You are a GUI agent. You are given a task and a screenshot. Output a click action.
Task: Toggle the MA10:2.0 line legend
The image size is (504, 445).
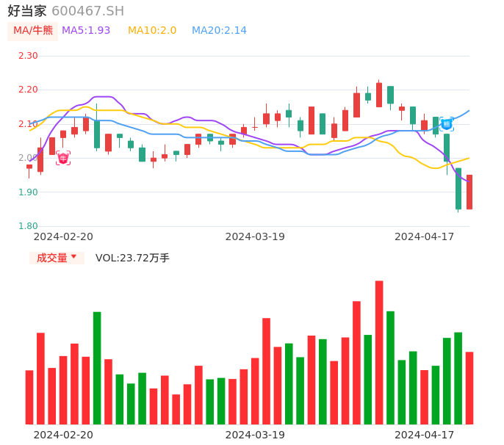pyautogui.click(x=152, y=30)
